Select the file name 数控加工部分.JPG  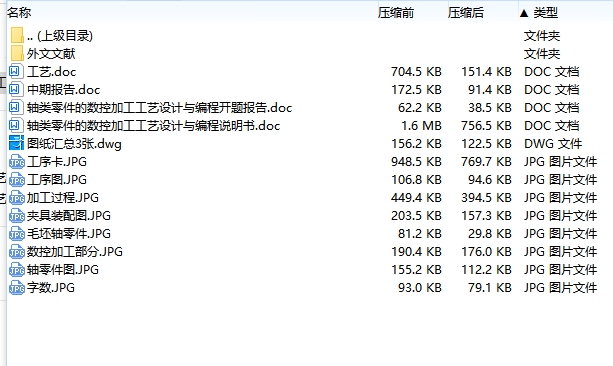click(x=75, y=251)
